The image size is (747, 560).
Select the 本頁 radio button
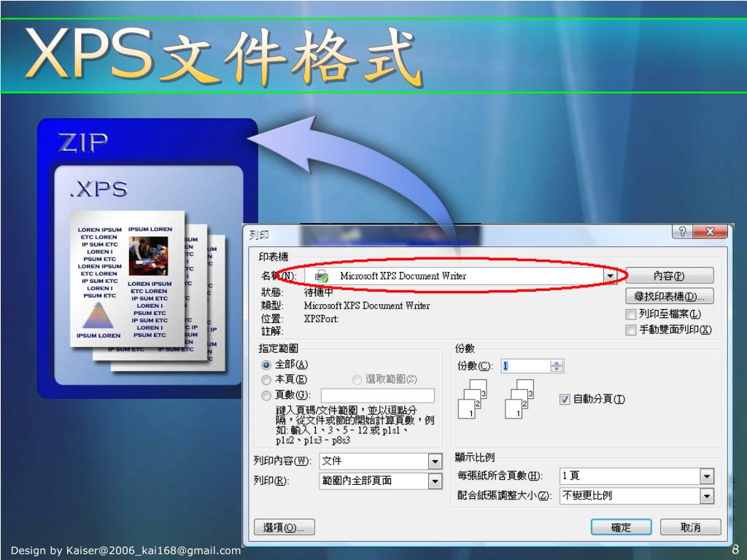tap(266, 380)
